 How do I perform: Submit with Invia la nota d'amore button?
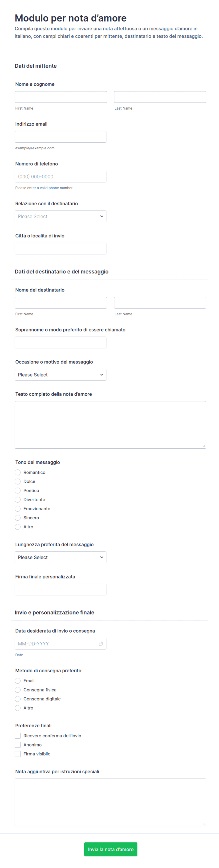tap(111, 849)
